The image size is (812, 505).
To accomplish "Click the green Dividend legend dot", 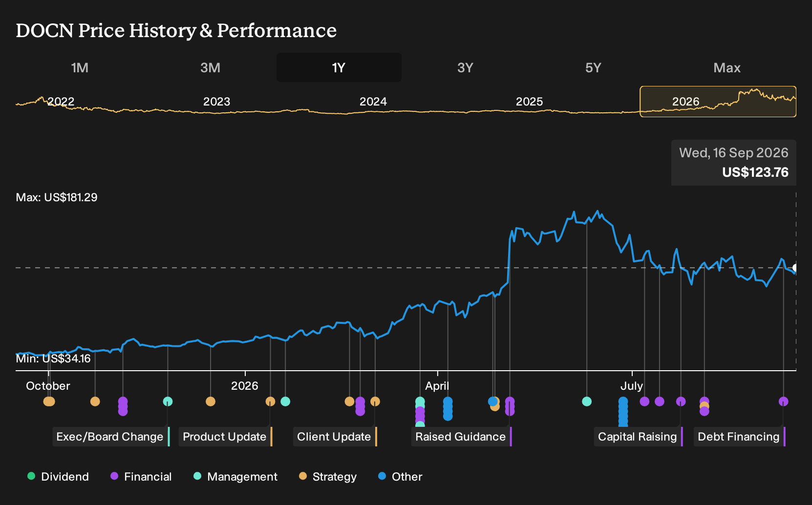I will (31, 476).
